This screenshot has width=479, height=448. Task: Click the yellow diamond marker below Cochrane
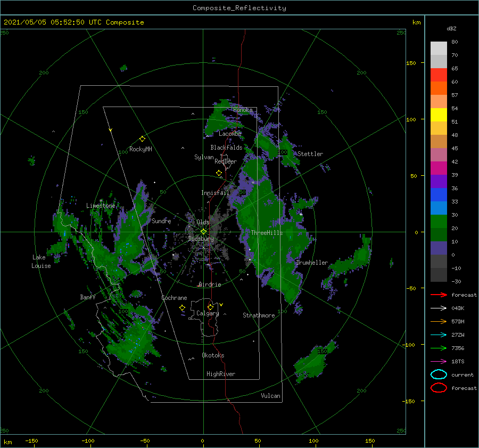(x=182, y=308)
